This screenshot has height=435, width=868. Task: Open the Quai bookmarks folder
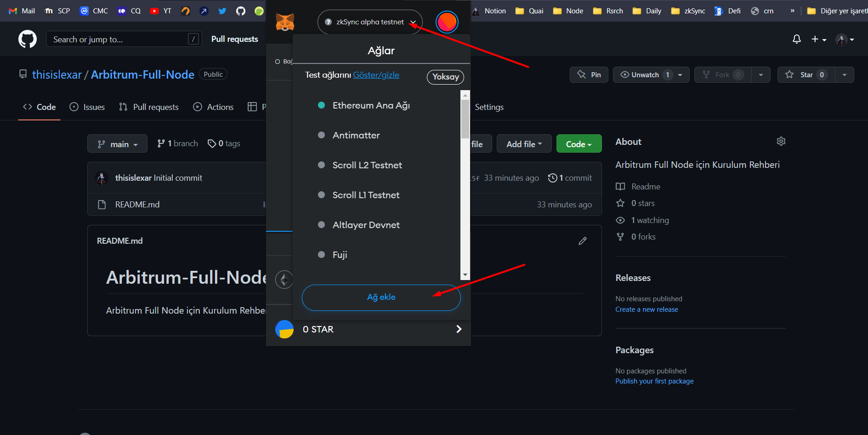point(529,11)
